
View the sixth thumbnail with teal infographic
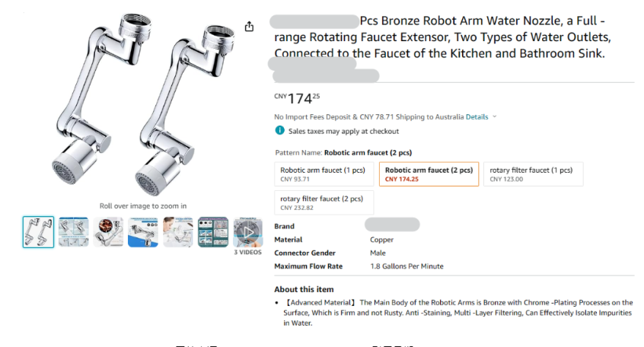[x=213, y=232]
